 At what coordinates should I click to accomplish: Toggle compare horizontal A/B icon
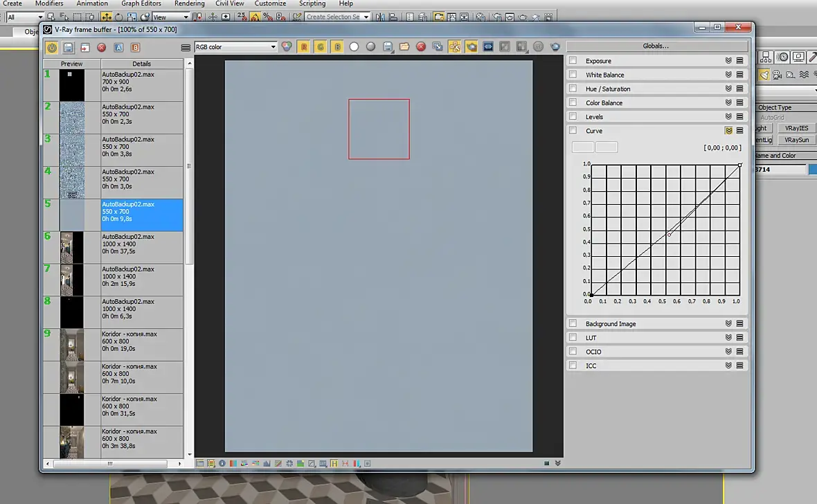pos(521,47)
